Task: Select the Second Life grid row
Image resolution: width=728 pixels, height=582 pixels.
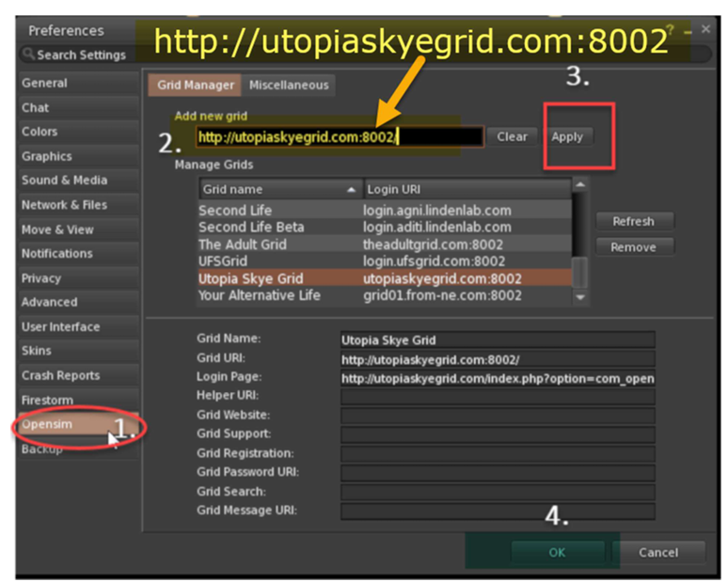Action: pos(385,211)
